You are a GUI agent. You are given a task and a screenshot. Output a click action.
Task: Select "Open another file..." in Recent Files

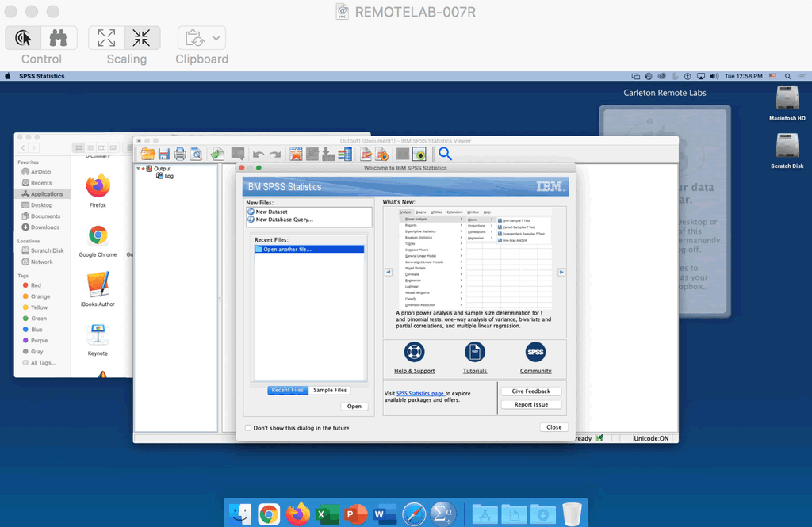(309, 250)
